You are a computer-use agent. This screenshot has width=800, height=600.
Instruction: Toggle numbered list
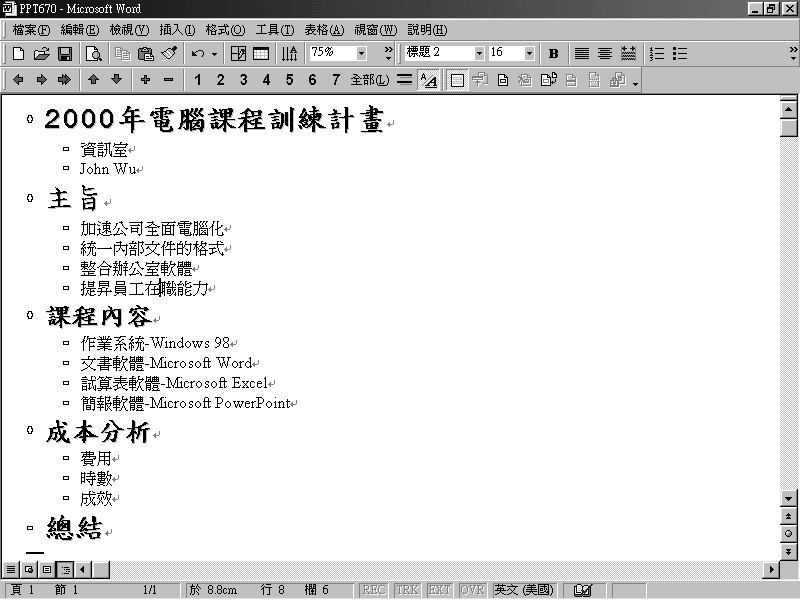click(657, 53)
